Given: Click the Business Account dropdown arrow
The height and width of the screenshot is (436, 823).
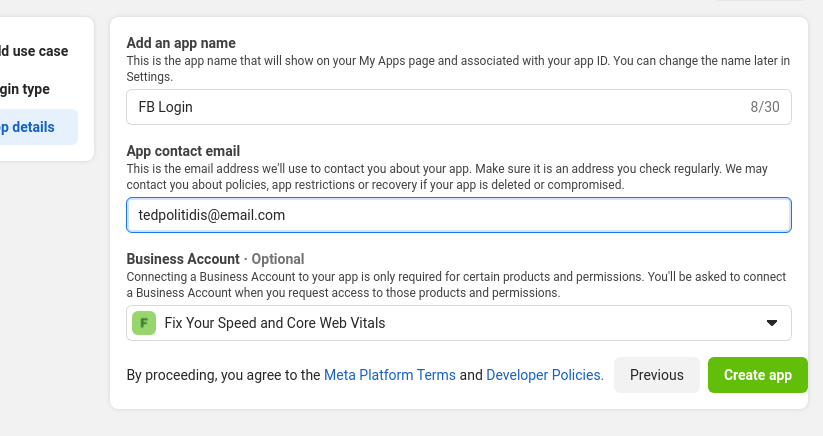Looking at the screenshot, I should click(x=772, y=323).
